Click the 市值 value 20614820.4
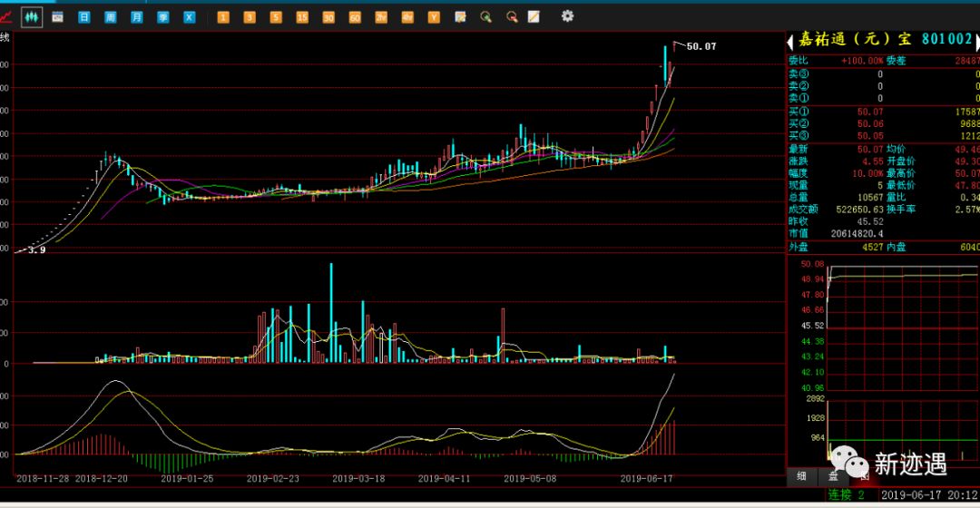The height and width of the screenshot is (508, 980). coord(857,234)
